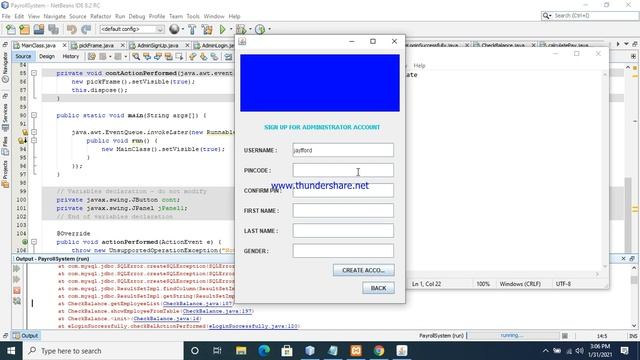Click the Output panel settings icon
The image size is (640, 360).
pos(17,301)
